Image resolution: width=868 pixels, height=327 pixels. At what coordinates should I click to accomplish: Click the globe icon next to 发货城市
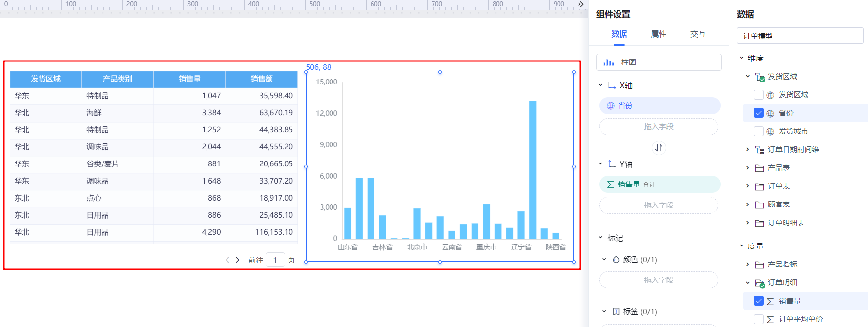point(770,132)
